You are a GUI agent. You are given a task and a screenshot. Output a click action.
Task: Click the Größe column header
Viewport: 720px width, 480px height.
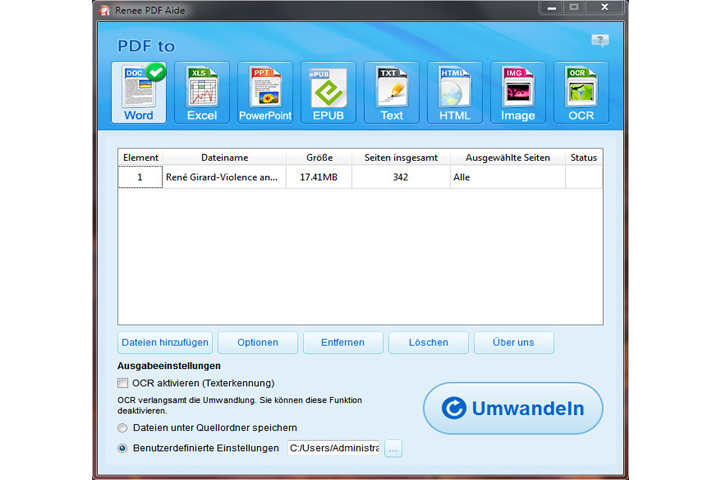point(319,158)
